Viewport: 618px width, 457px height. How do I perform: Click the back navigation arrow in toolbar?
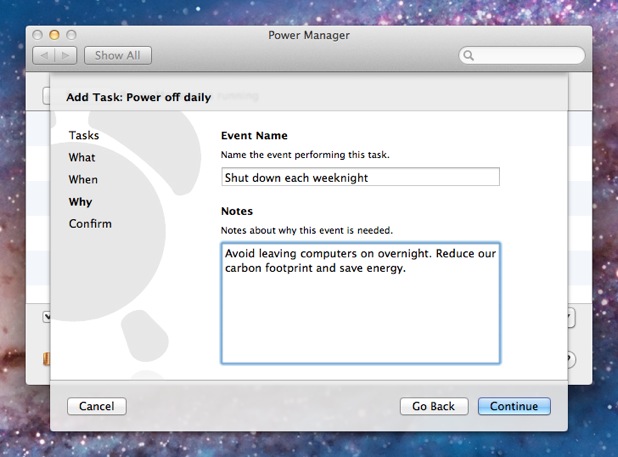[44, 56]
